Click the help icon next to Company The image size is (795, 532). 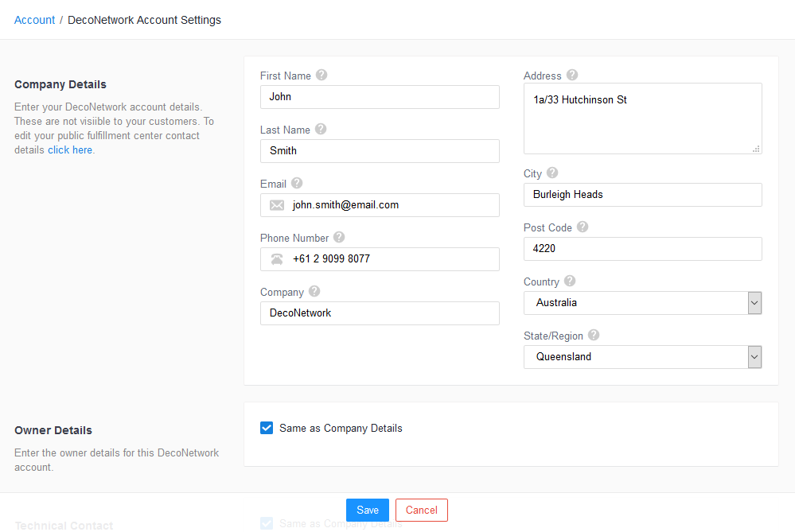[314, 291]
